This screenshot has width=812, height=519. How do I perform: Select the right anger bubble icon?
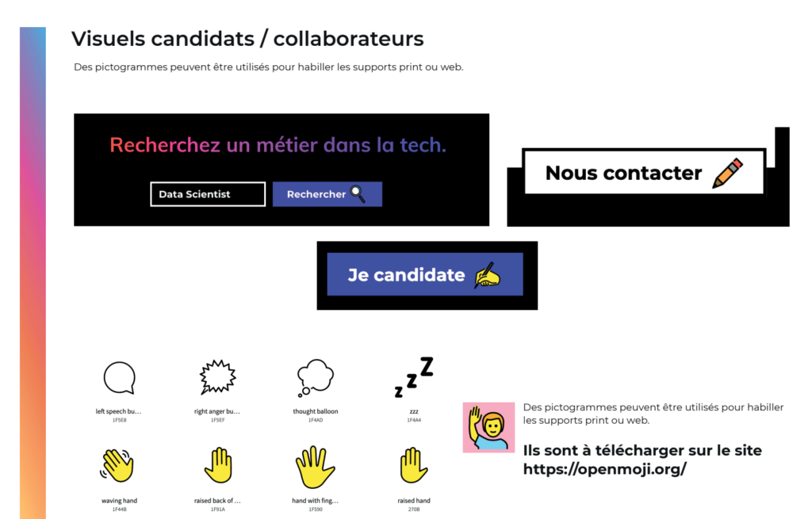[x=217, y=376]
